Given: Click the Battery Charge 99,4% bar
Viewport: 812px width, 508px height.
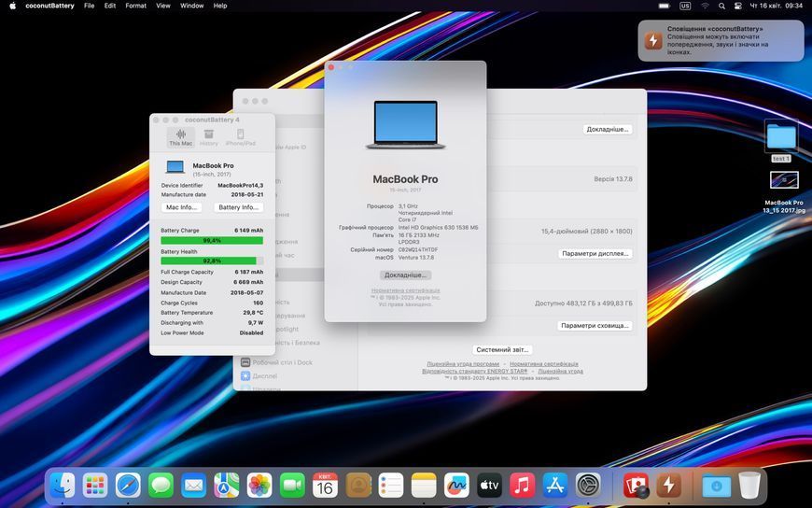Looking at the screenshot, I should 212,241.
